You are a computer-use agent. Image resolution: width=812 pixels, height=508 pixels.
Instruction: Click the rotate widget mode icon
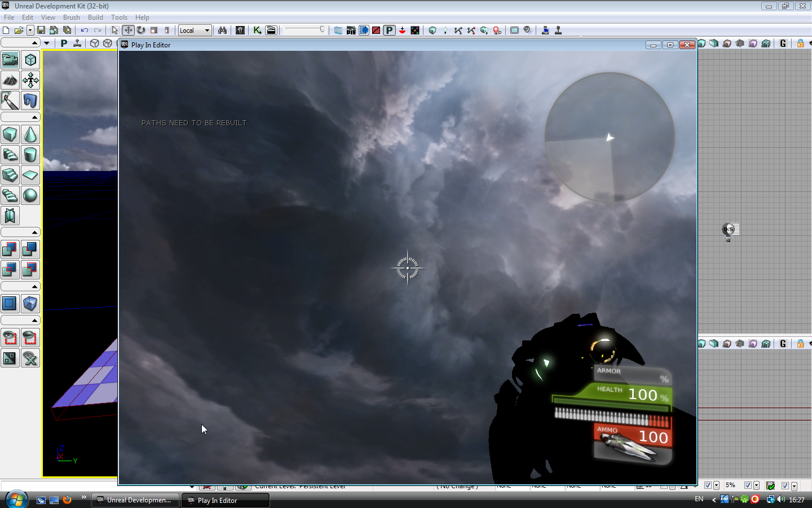coord(141,30)
